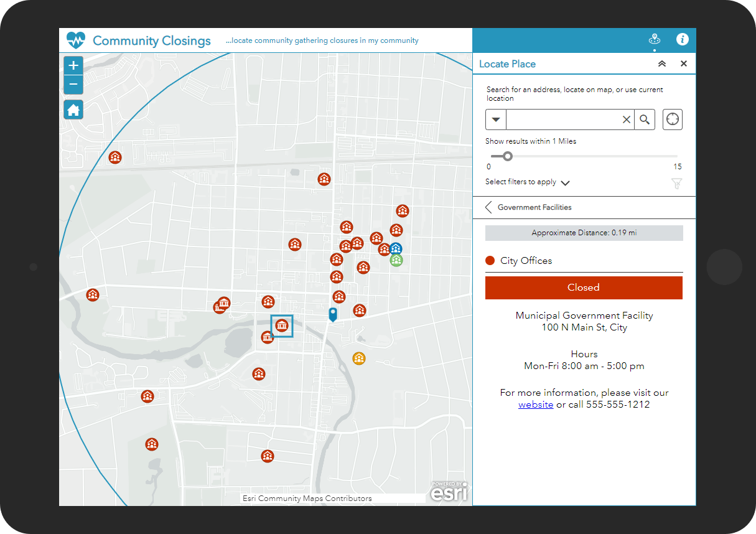Close the Locate Place panel
Screen dimensions: 756x534
684,63
